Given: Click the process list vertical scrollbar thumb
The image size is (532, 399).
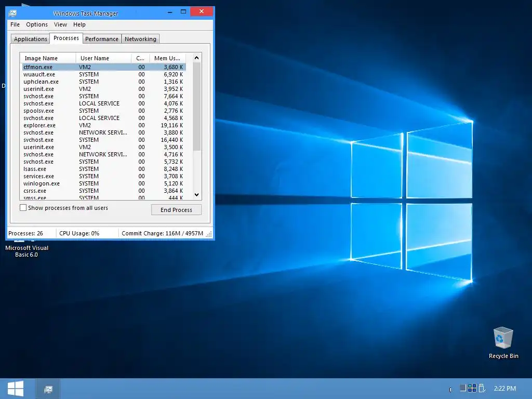Looking at the screenshot, I should pyautogui.click(x=196, y=106).
